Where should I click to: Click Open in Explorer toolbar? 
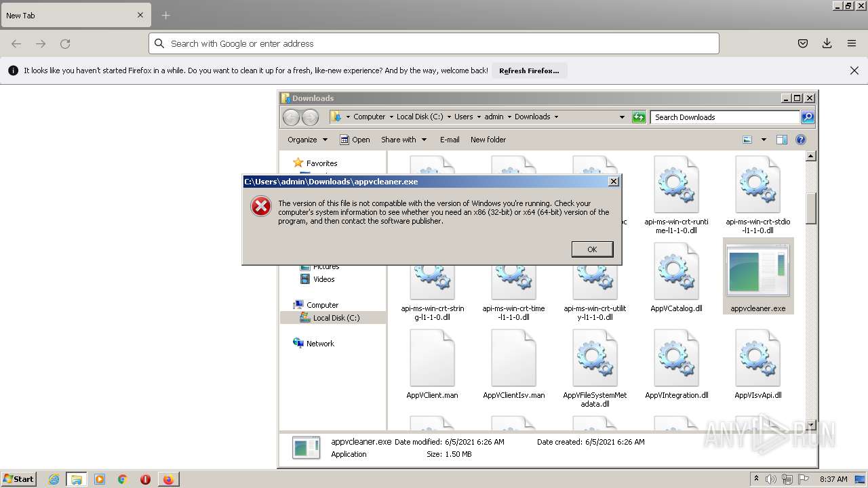[355, 140]
